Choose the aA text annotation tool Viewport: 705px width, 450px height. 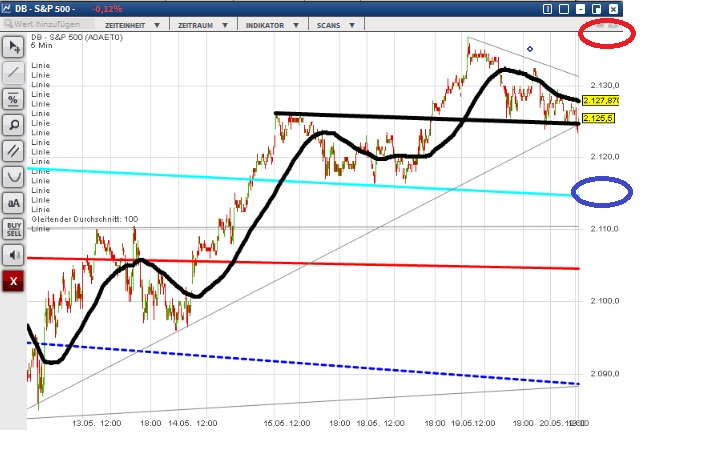[13, 203]
